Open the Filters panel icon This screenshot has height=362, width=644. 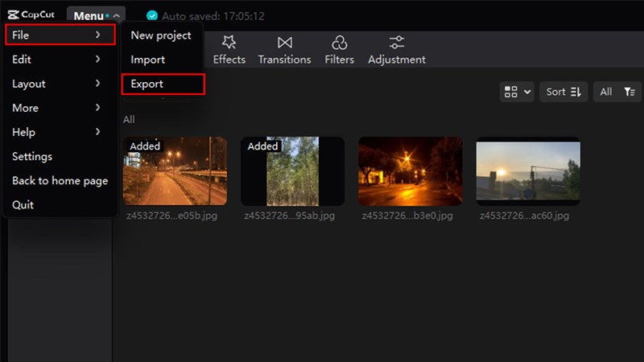pyautogui.click(x=339, y=43)
